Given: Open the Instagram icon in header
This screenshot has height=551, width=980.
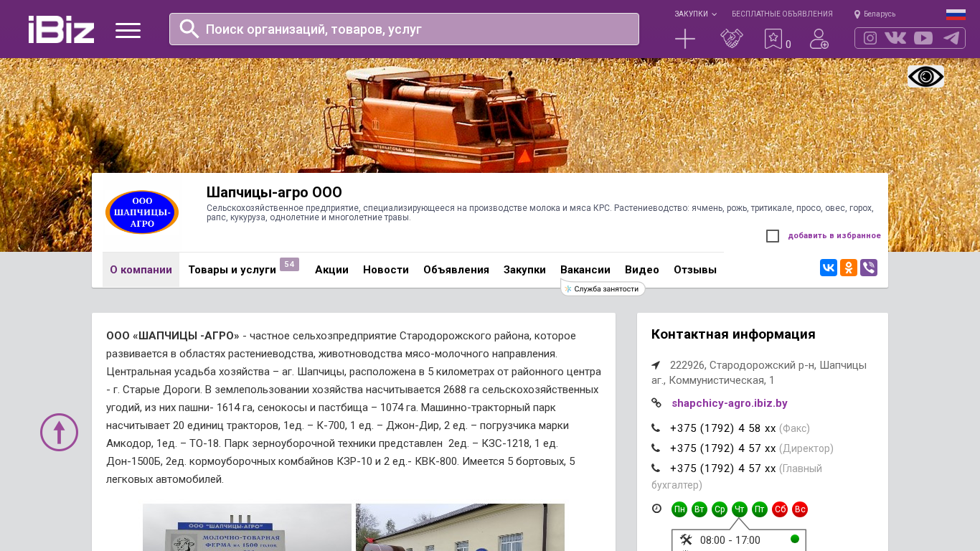Looking at the screenshot, I should point(870,38).
